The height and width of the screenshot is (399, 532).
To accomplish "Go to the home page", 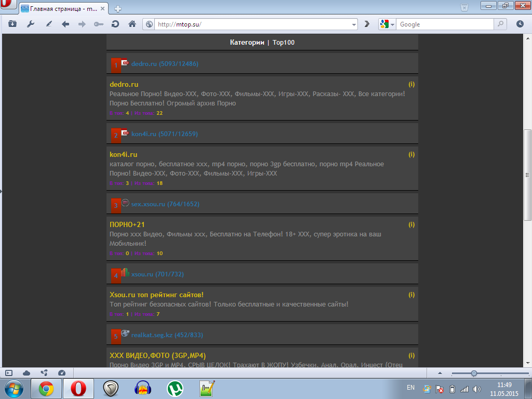I will click(x=132, y=24).
